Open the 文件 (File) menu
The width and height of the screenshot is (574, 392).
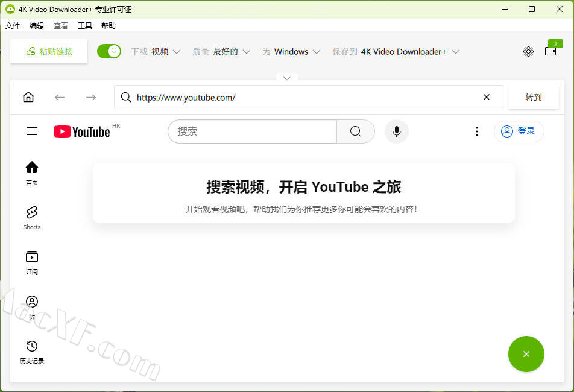(13, 25)
